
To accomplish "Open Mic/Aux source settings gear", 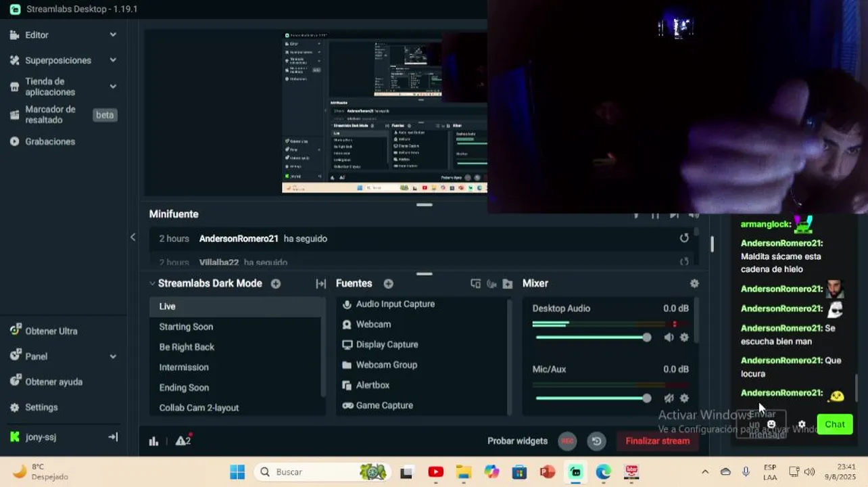I will click(x=684, y=398).
